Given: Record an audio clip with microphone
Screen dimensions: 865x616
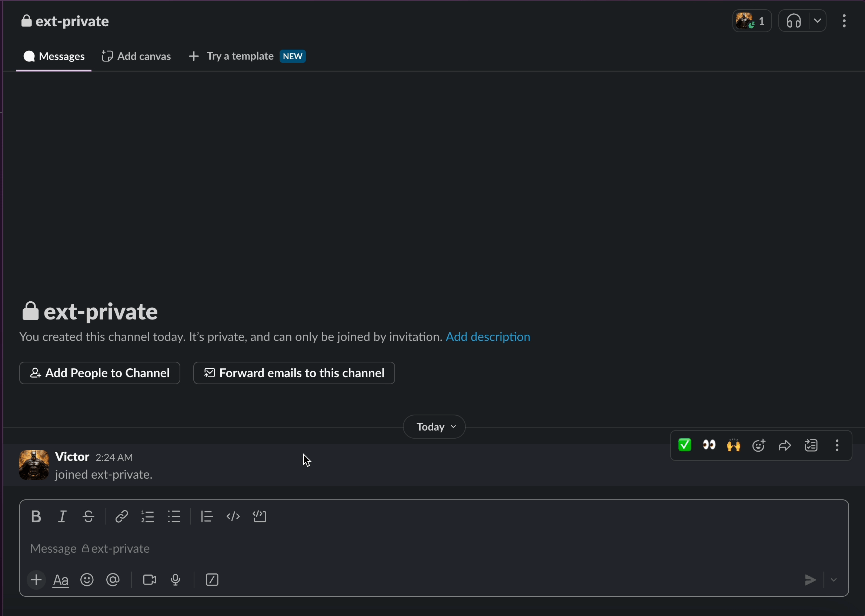Looking at the screenshot, I should point(176,580).
